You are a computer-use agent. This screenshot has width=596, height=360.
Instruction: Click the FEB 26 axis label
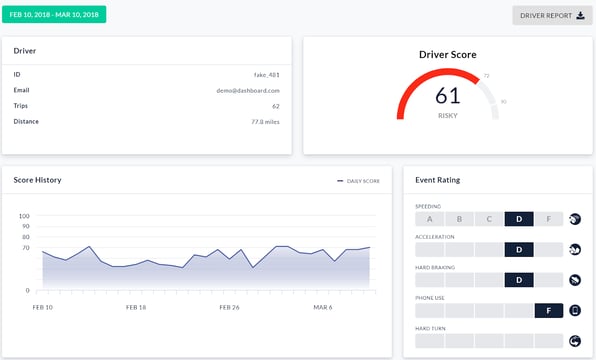230,307
